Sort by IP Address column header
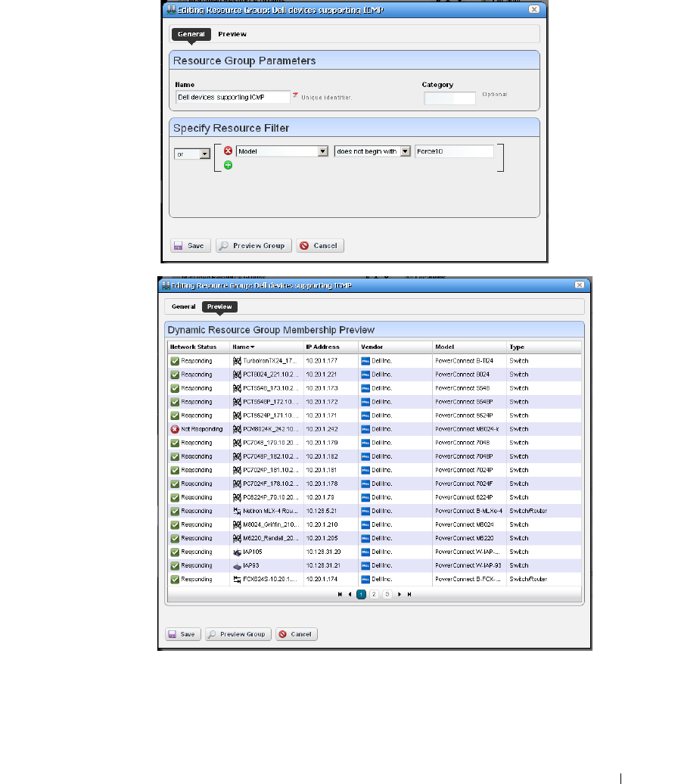The image size is (681, 784). [x=331, y=347]
